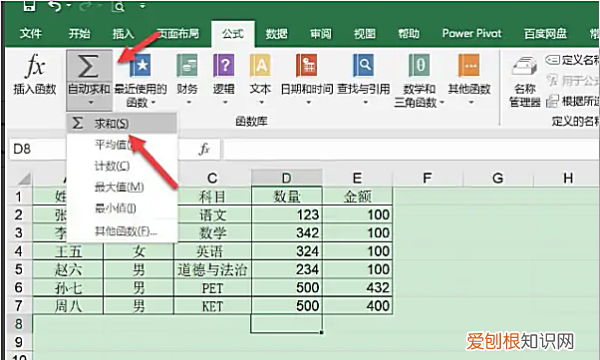The width and height of the screenshot is (600, 360).
Task: Click the Select All corner triangle
Action: pyautogui.click(x=24, y=178)
